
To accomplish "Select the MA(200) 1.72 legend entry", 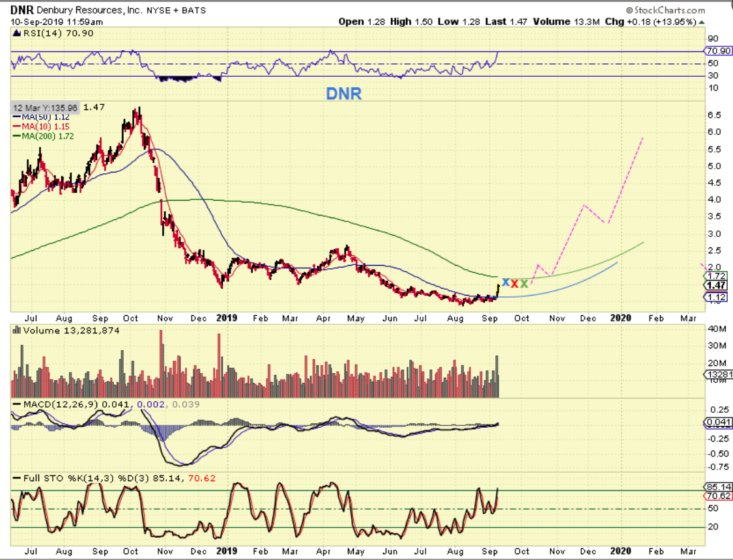I will pos(44,136).
